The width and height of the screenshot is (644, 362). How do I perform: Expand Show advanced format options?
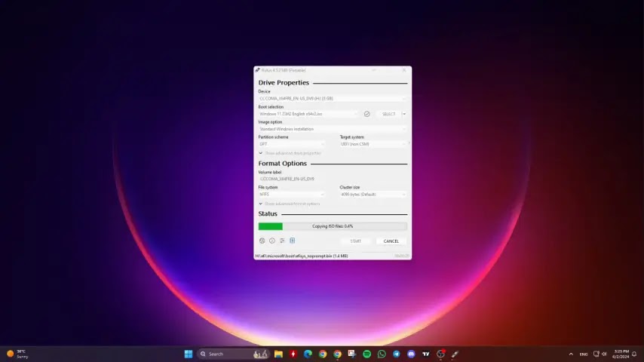click(289, 204)
